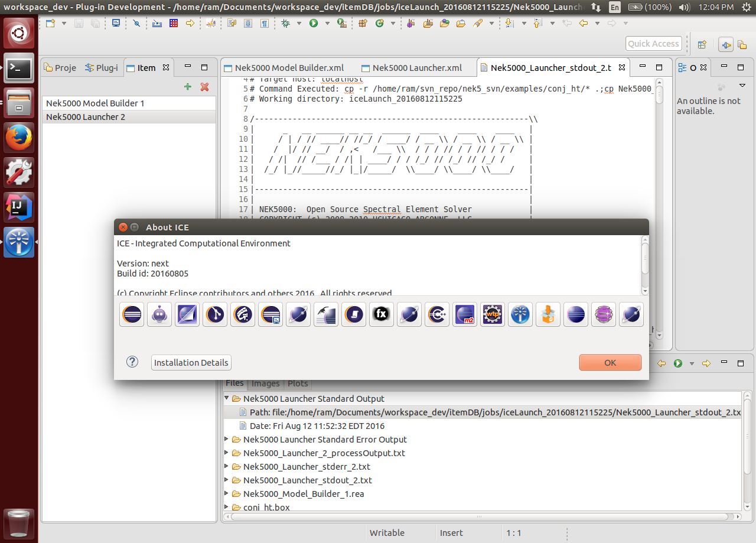The image size is (756, 543).
Task: Select the Nek5000 Launcher.xml editor tab
Action: [412, 67]
